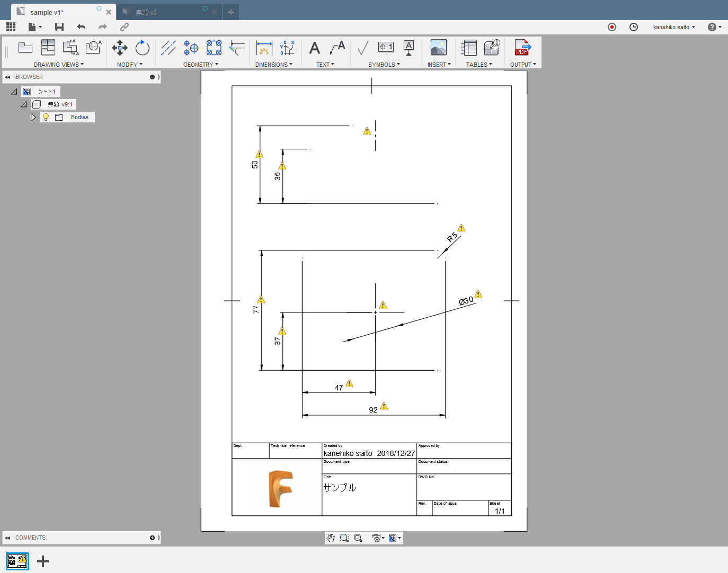Collapse the 無題 v9:1 tree node
Screen dimensions: 728x573
[24, 104]
